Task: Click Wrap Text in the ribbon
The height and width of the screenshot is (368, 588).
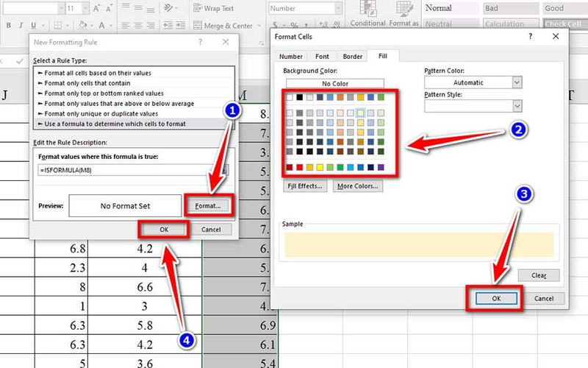Action: tap(213, 8)
